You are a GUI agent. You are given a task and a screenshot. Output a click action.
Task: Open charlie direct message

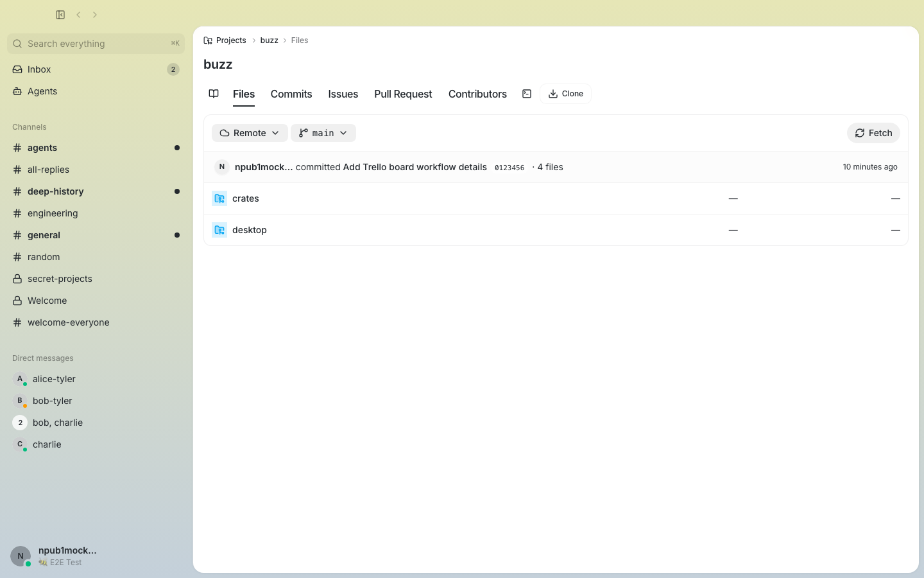(96, 444)
